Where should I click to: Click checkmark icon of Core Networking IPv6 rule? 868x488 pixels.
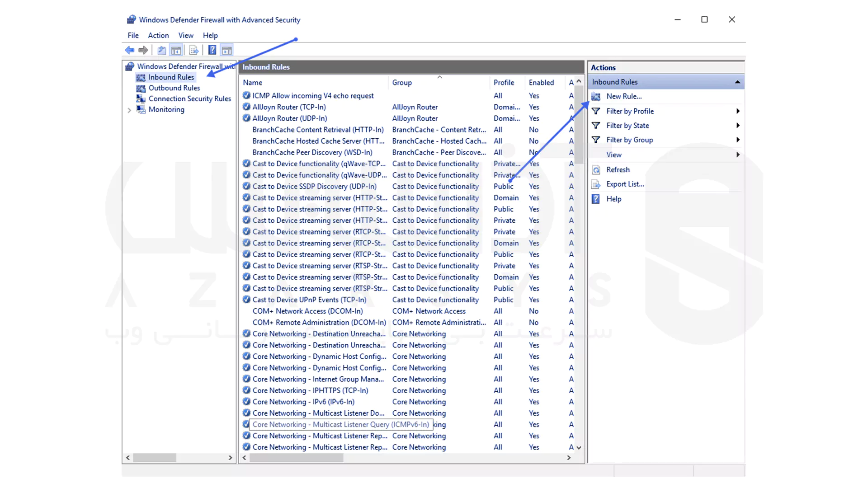[246, 401]
